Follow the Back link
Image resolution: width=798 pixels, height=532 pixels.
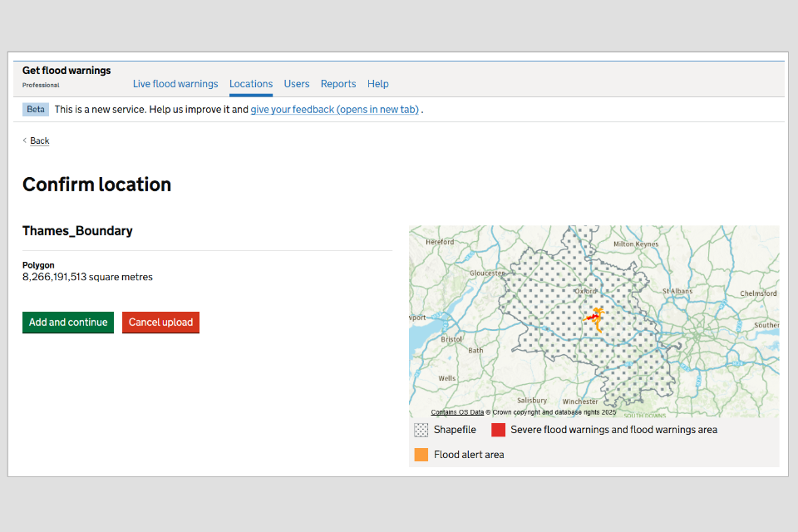[40, 140]
